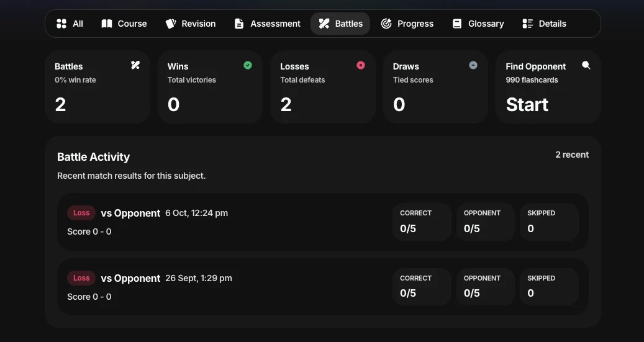
Task: Click the Course open-book icon
Action: [x=107, y=24]
